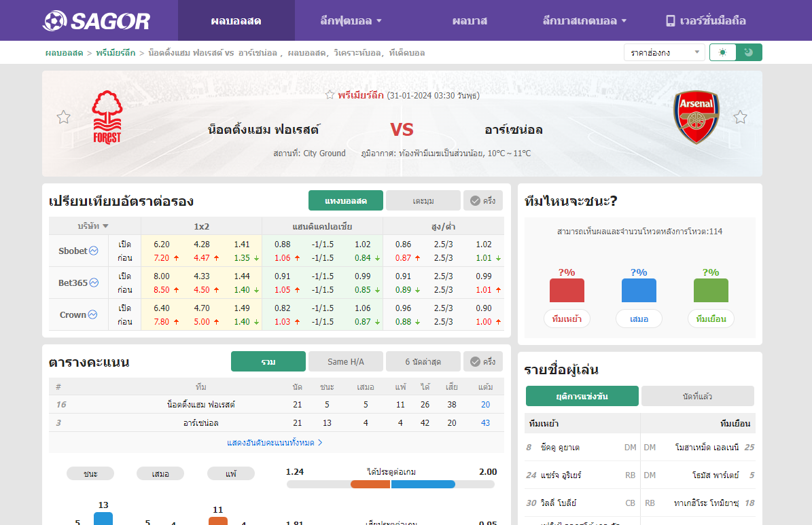812x525 pixels.
Task: Click Sbobet company name
Action: [73, 251]
